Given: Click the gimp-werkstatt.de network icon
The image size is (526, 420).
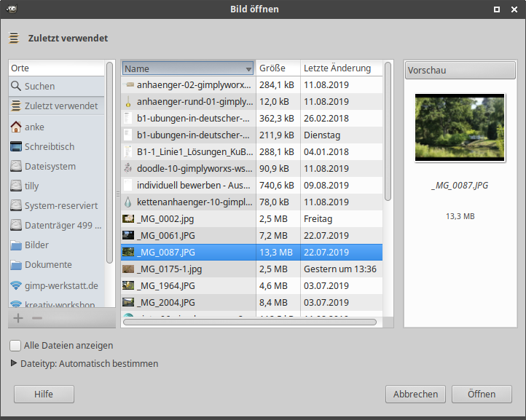Looking at the screenshot, I should coord(16,285).
